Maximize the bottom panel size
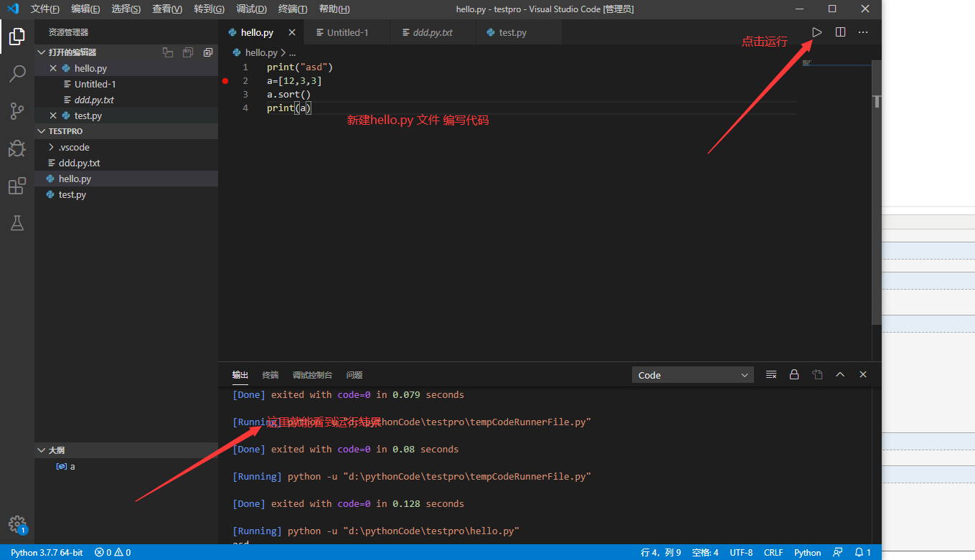The image size is (975, 560). 840,374
